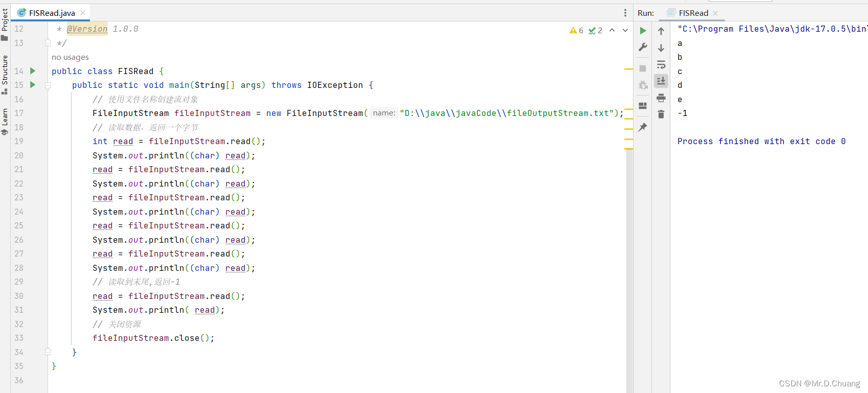The width and height of the screenshot is (868, 393).
Task: Click console output line 'e'
Action: click(x=680, y=100)
